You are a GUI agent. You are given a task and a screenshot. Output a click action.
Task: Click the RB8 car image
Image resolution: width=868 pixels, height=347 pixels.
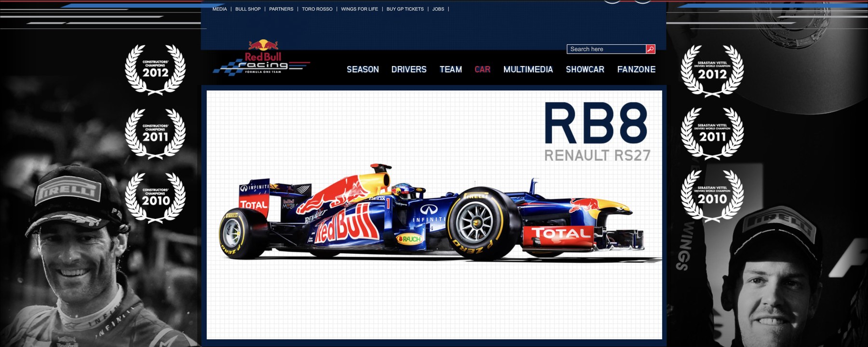click(440, 213)
